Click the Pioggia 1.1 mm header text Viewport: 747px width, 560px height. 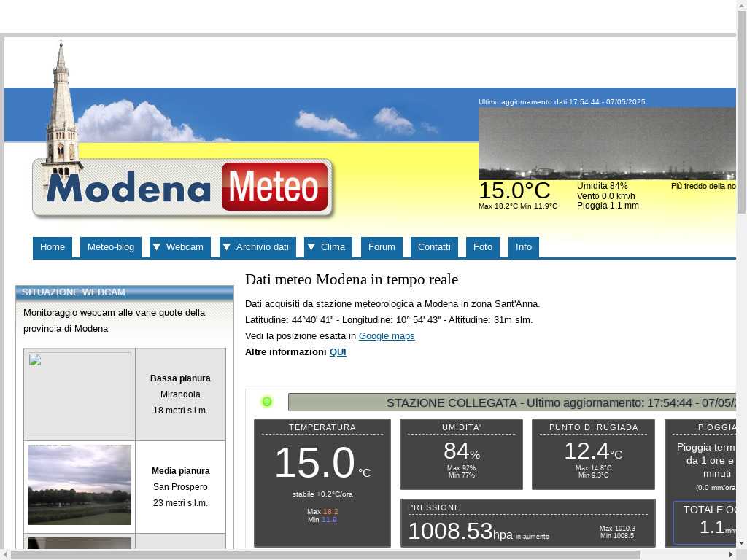[608, 205]
